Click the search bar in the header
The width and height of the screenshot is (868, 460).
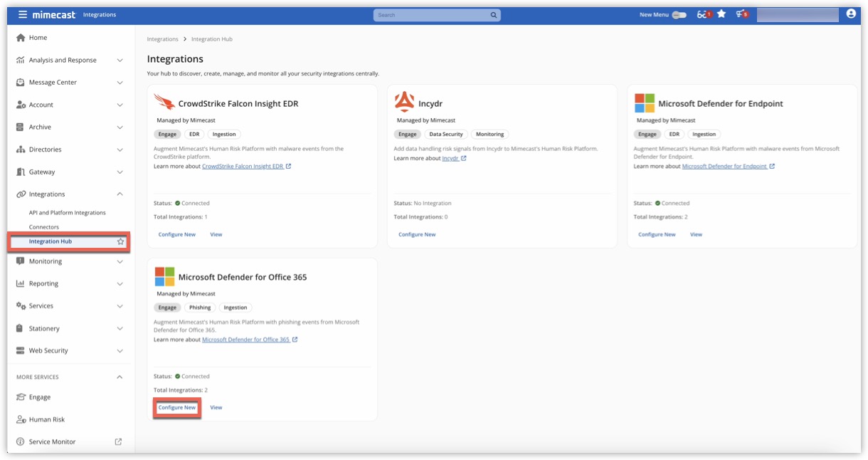437,14
